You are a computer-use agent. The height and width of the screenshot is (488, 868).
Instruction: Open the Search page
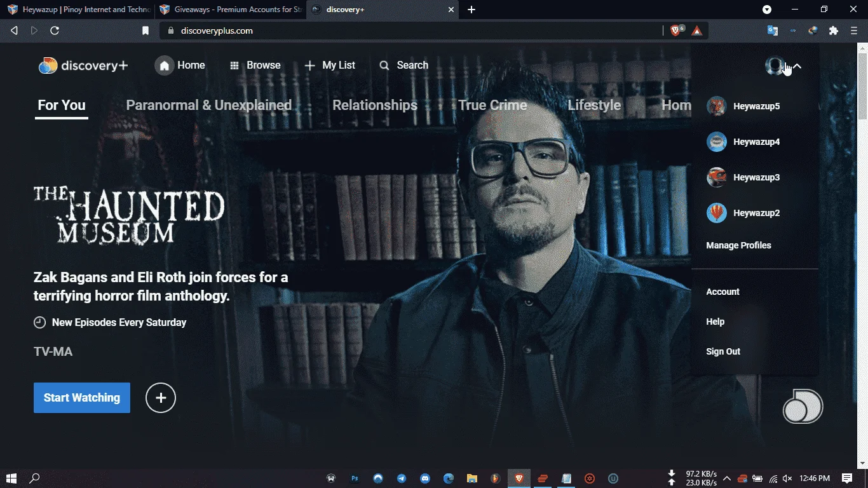(x=403, y=65)
